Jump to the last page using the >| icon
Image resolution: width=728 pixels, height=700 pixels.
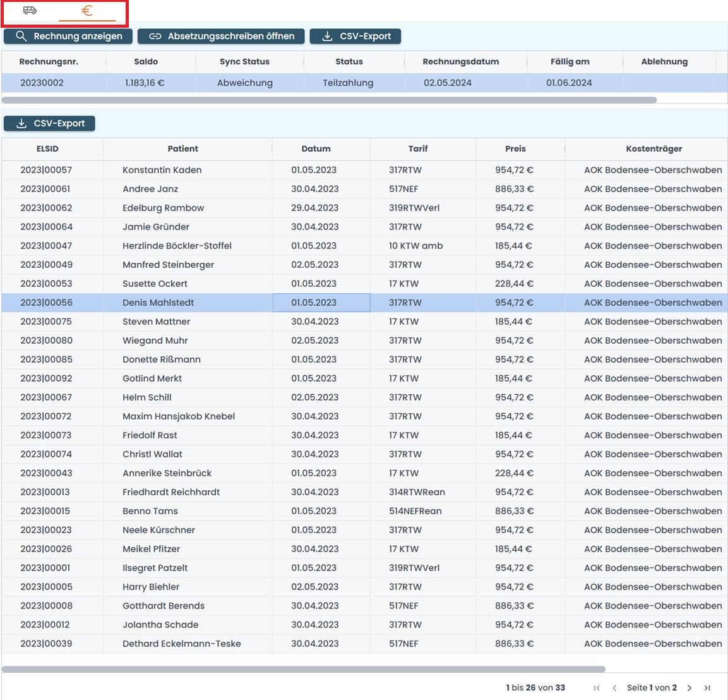click(x=708, y=687)
